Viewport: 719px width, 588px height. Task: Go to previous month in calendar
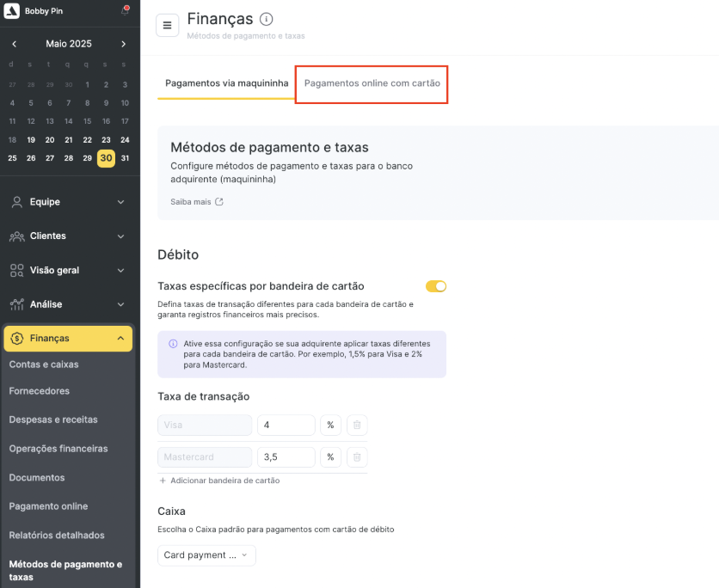point(15,44)
